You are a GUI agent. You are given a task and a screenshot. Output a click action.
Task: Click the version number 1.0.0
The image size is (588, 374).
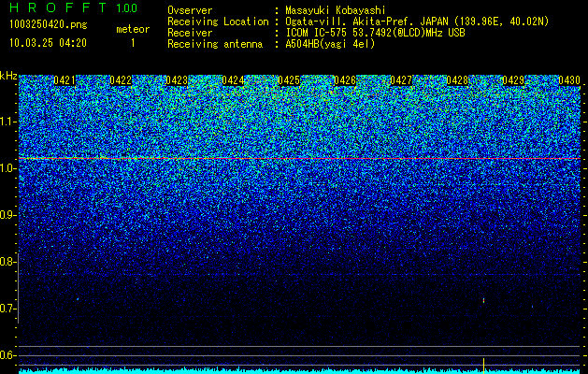tap(126, 7)
